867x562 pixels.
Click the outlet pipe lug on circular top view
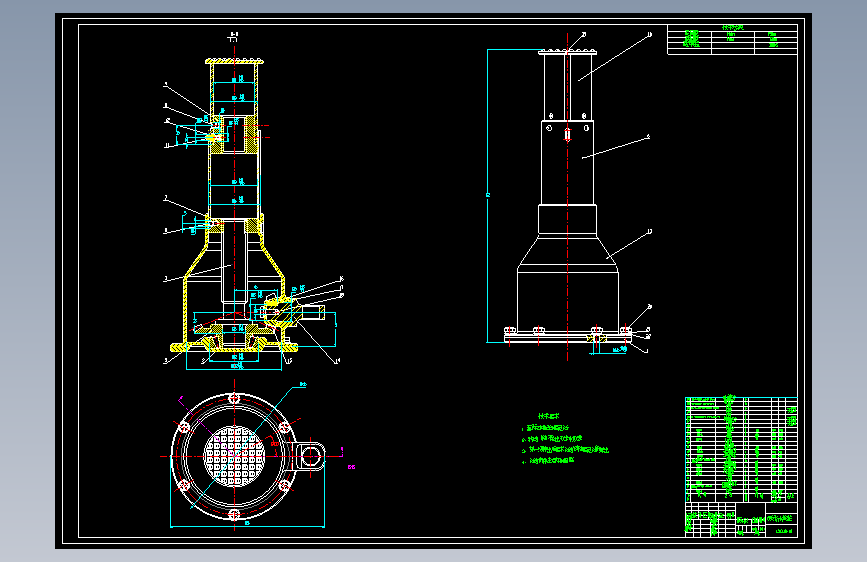click(x=309, y=456)
